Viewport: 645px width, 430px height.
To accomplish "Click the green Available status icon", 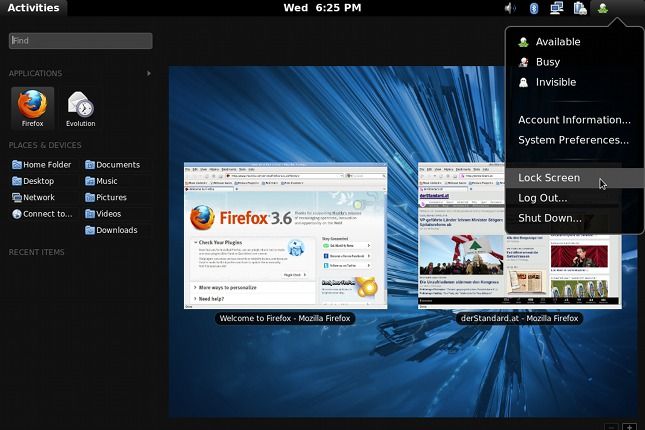I will [x=523, y=42].
